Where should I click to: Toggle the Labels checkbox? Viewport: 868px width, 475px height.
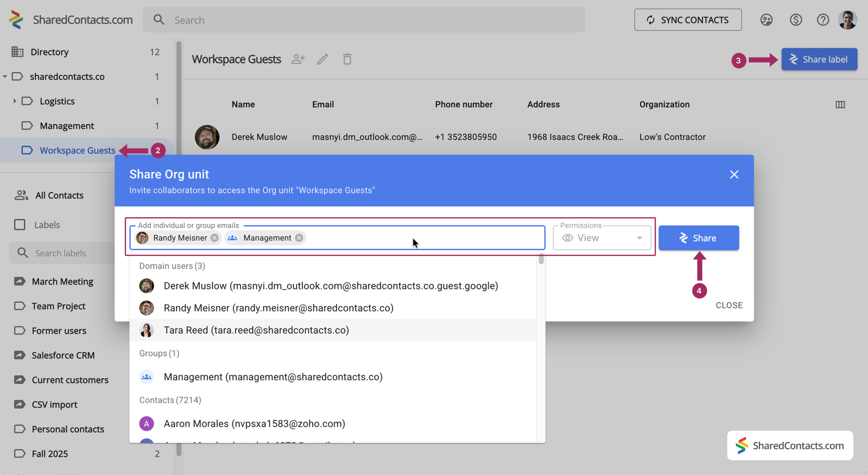pyautogui.click(x=20, y=225)
